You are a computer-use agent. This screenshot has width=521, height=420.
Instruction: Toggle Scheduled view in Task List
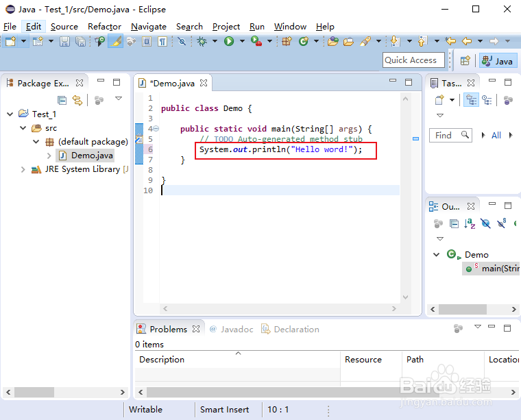[x=487, y=100]
